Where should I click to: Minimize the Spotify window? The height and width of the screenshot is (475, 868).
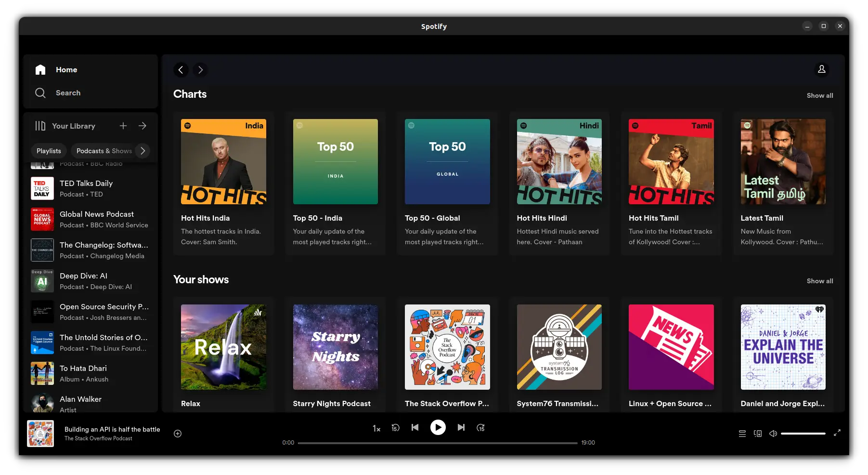(x=807, y=26)
